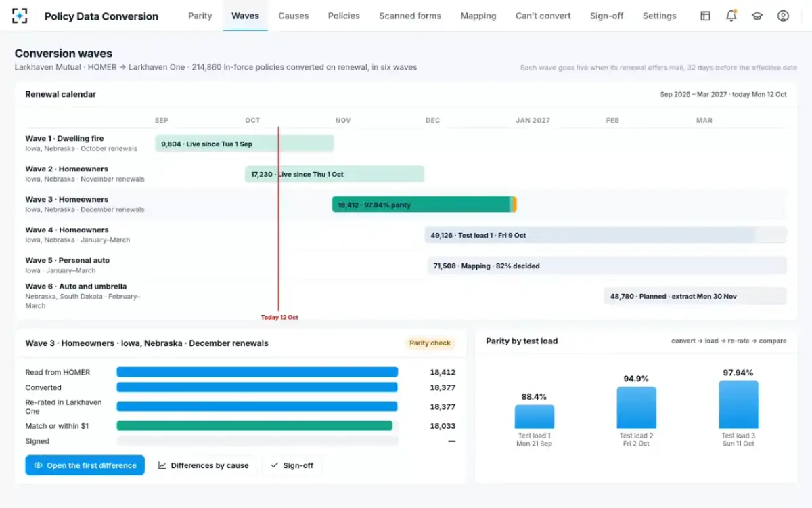Viewport: 812px width, 508px height.
Task: Select the Wave 1 live bar
Action: pyautogui.click(x=244, y=144)
